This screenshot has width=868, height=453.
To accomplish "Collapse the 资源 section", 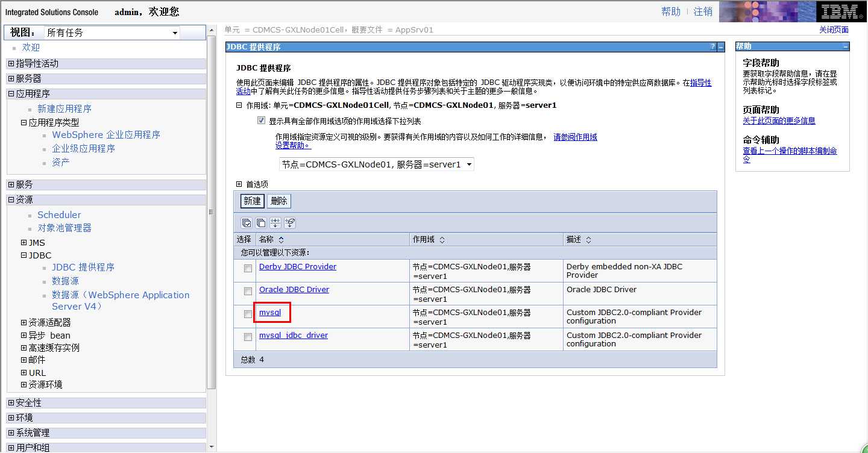I will 11,199.
